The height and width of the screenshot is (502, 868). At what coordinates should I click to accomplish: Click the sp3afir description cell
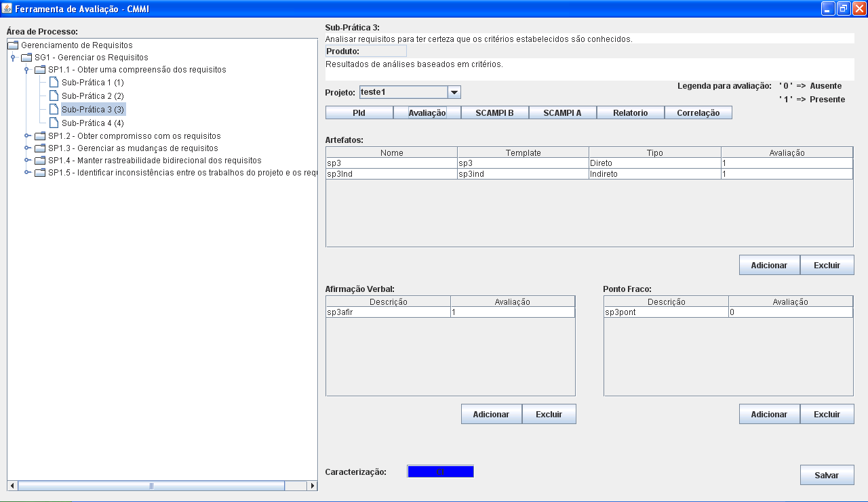pos(389,312)
